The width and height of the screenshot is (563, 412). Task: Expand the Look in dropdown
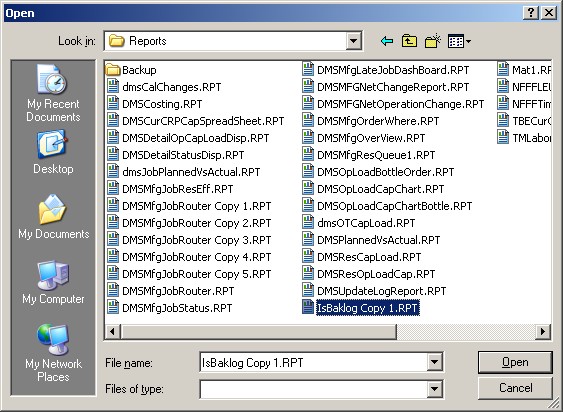(353, 41)
